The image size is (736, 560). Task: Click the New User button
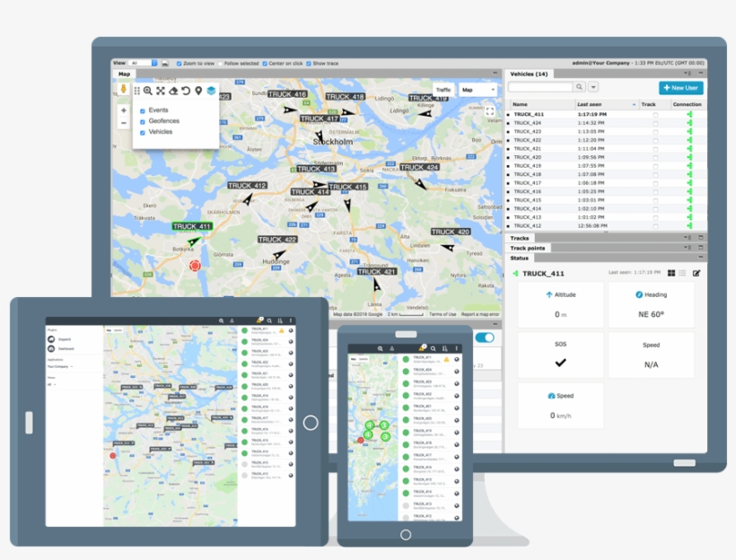click(681, 87)
